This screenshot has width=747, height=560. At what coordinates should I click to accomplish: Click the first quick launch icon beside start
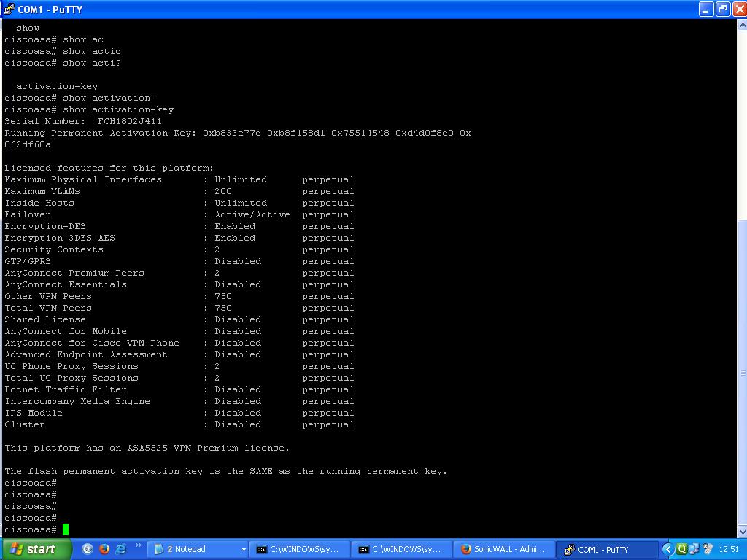[x=88, y=549]
